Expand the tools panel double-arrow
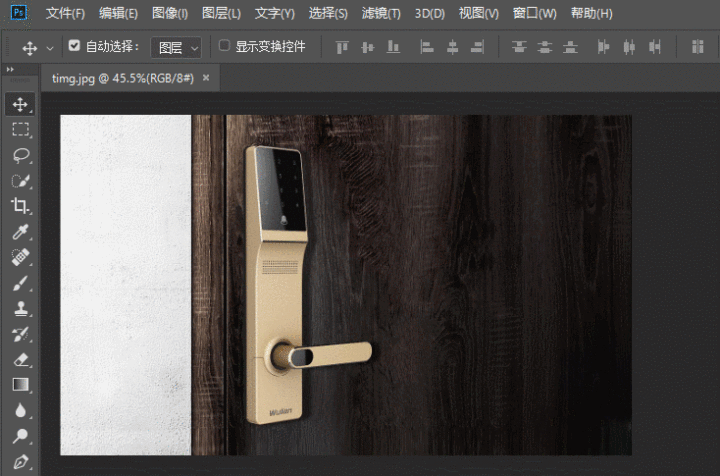Screen dimensions: 720x476 tap(10, 69)
